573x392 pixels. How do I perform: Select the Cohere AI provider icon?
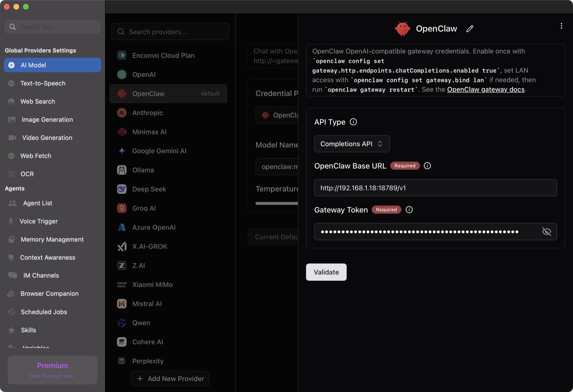(122, 342)
